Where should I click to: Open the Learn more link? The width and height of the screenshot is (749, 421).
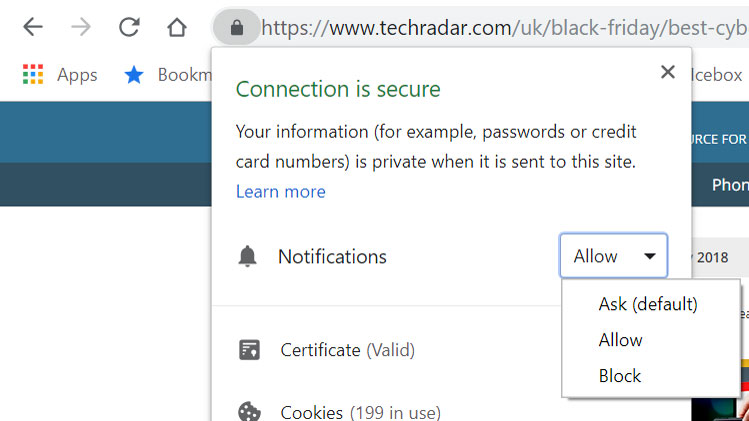coord(280,191)
